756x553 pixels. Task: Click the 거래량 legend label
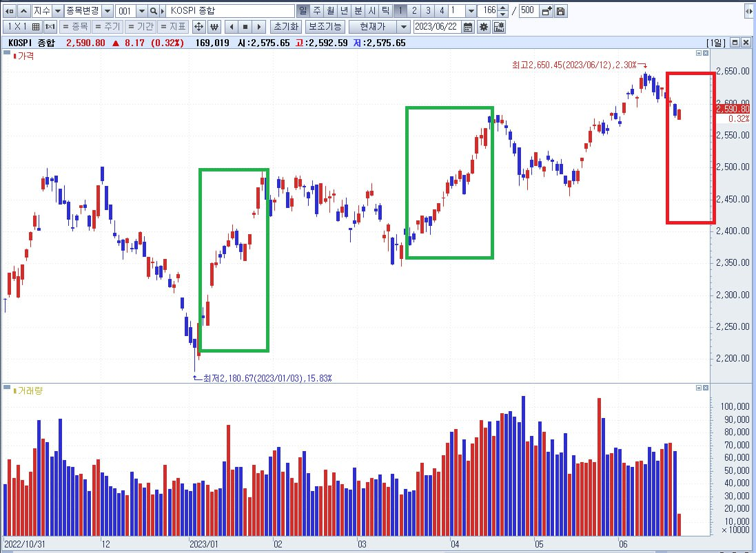pyautogui.click(x=30, y=390)
